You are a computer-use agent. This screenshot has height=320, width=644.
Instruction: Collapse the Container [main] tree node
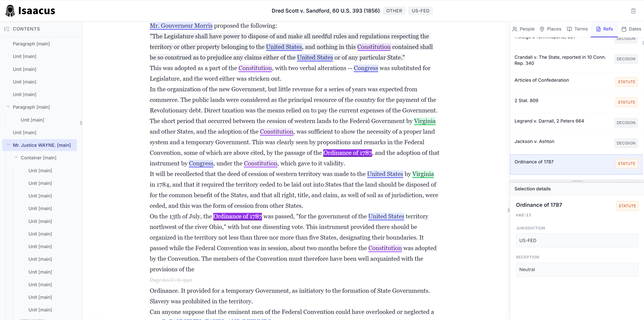pyautogui.click(x=16, y=157)
